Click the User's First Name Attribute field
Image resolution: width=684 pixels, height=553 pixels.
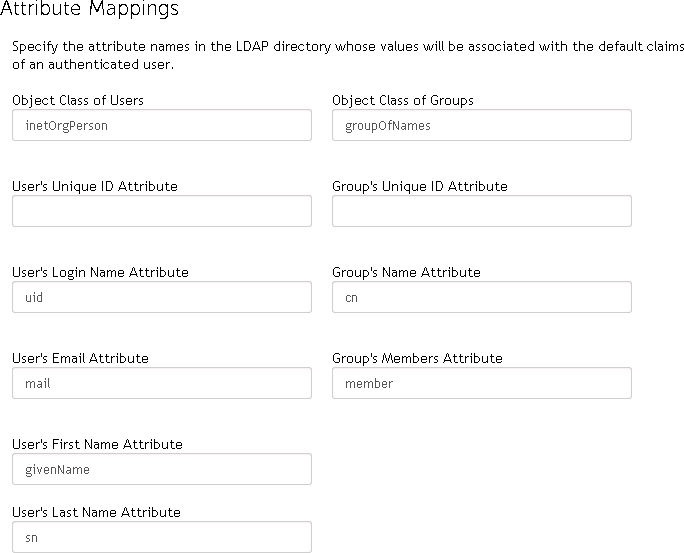point(161,469)
